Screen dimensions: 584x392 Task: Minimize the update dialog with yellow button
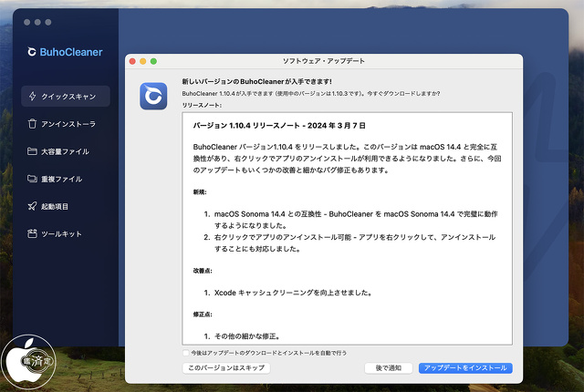[x=143, y=61]
